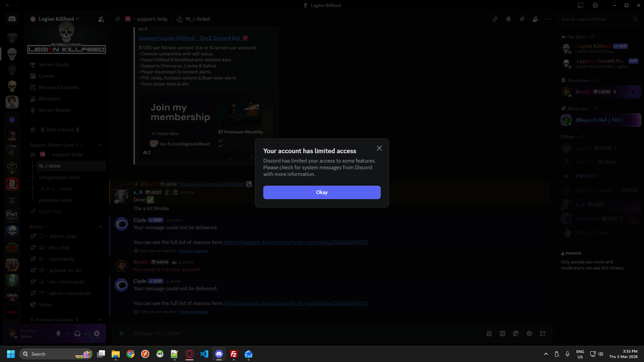Open the ticket-log channel
Screen dimensions: 644x362
(67, 212)
